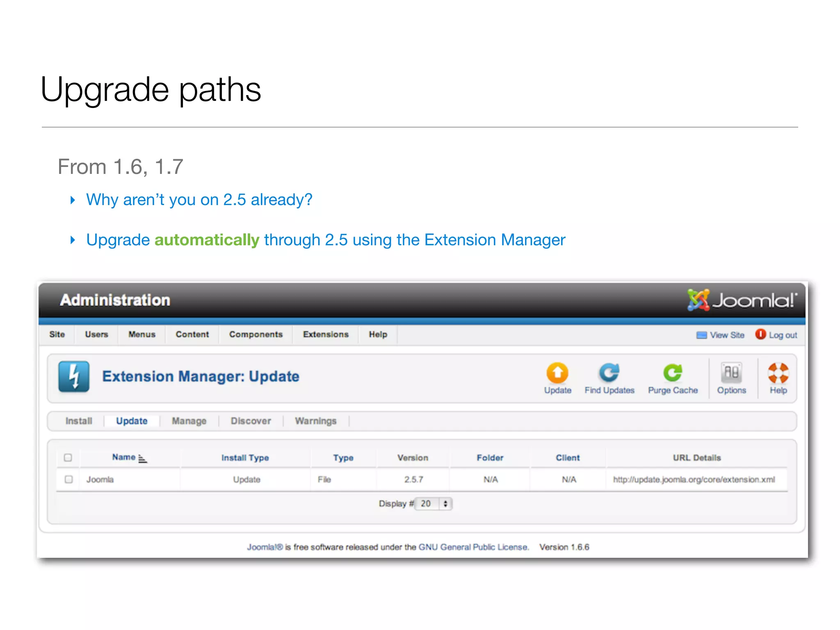Click the lifebuoy Help icon

[778, 373]
